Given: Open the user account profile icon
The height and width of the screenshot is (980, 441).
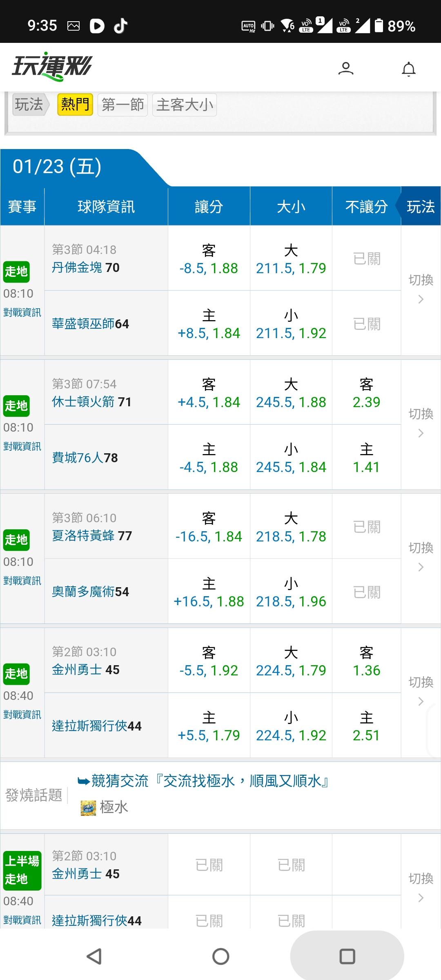Looking at the screenshot, I should pos(345,68).
